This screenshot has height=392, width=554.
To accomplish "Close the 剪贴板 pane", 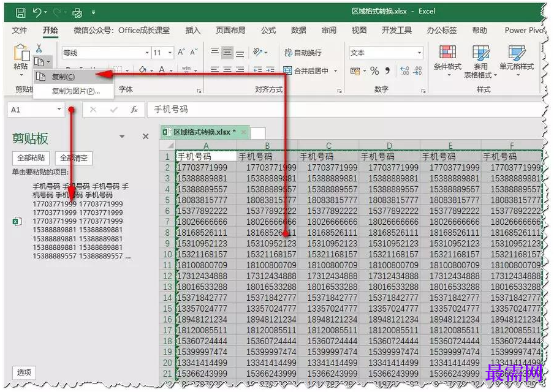I will coord(146,137).
